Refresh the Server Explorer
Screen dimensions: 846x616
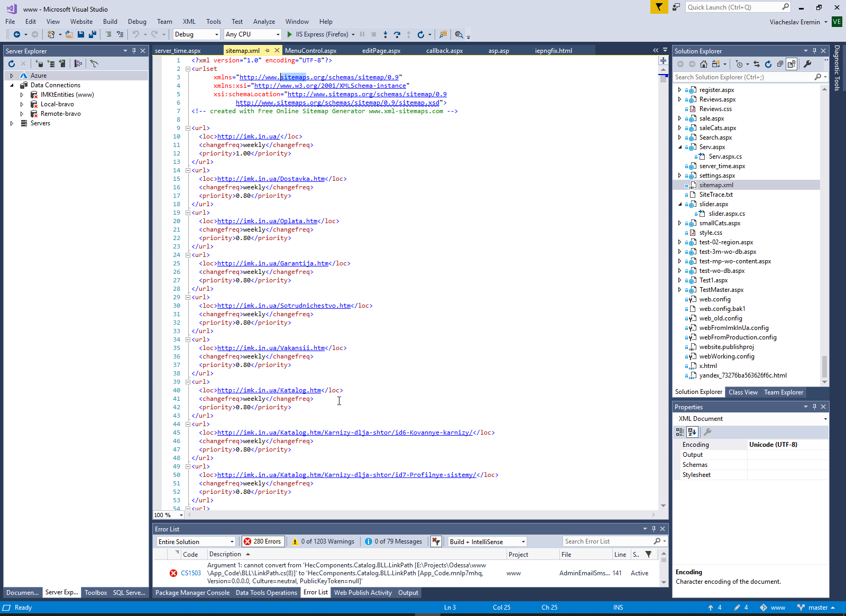pyautogui.click(x=12, y=63)
